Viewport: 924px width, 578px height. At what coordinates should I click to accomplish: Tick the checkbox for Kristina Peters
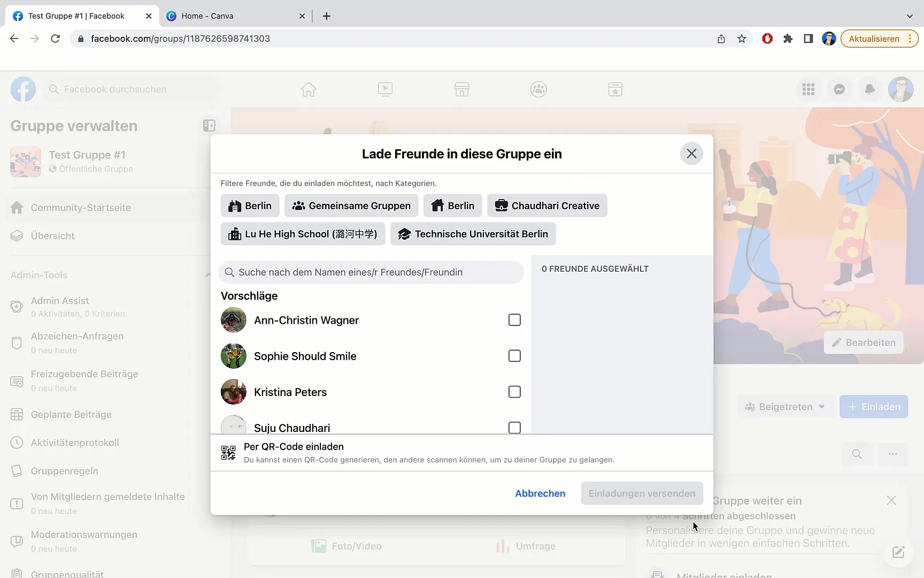pyautogui.click(x=514, y=392)
